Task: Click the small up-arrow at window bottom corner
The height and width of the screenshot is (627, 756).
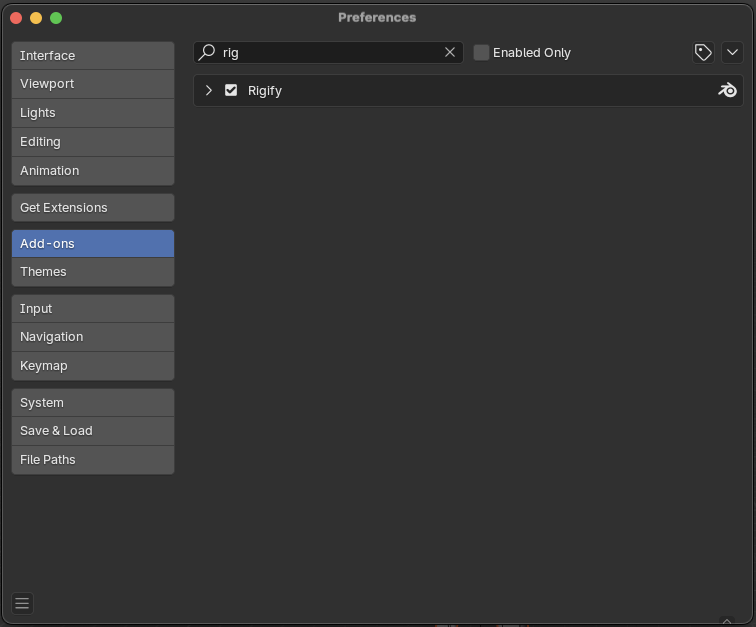Action: (x=727, y=621)
